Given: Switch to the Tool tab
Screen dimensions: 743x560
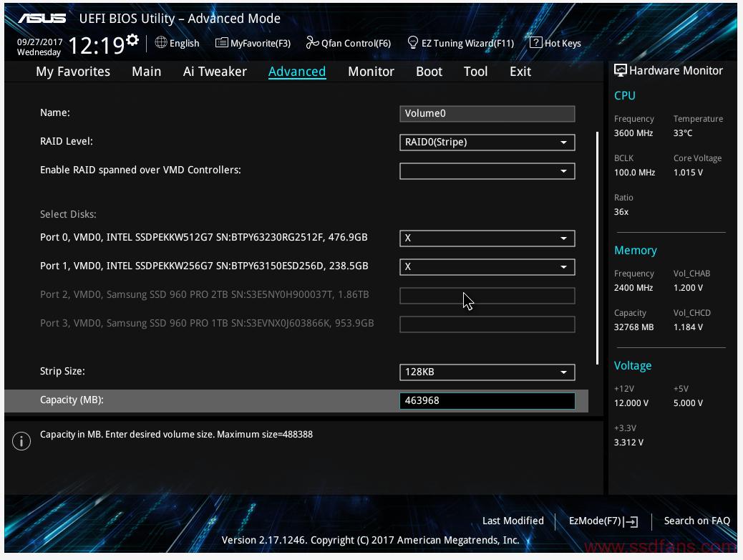Looking at the screenshot, I should pos(475,72).
